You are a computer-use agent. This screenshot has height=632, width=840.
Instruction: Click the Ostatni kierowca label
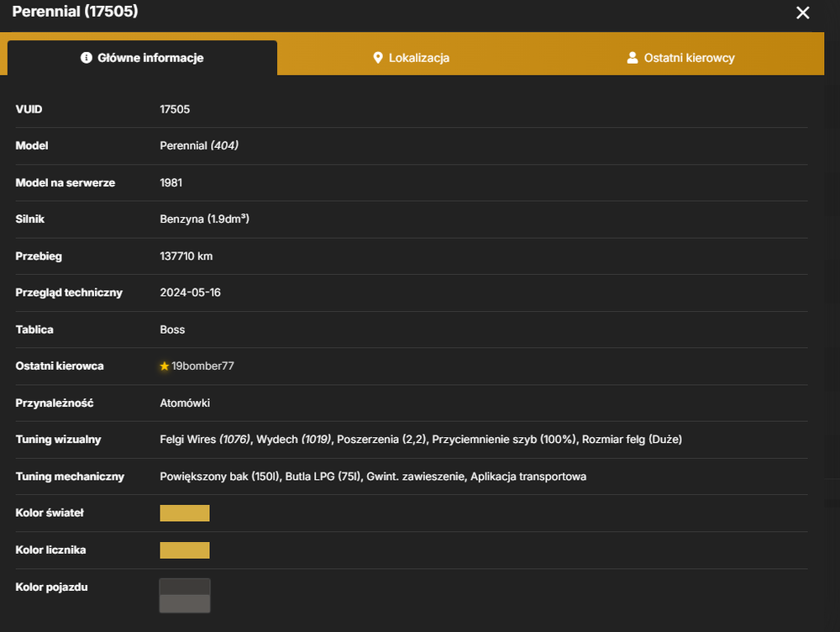click(x=60, y=366)
